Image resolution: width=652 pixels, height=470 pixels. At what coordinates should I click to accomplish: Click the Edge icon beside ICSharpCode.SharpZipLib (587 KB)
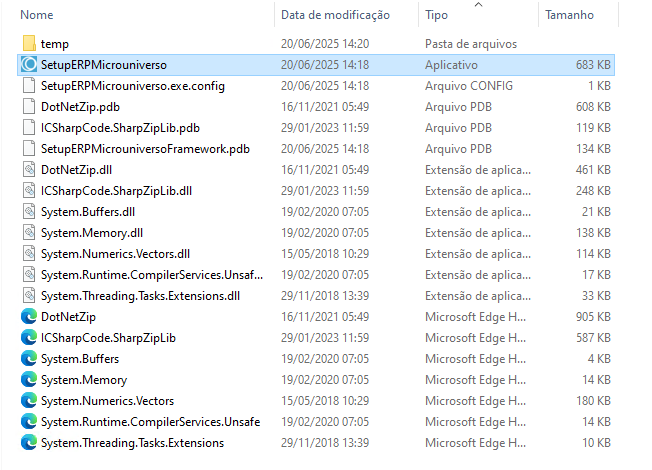(x=29, y=337)
